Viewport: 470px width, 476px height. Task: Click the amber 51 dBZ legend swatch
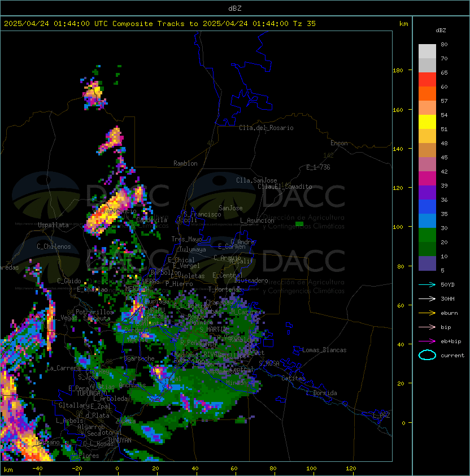[427, 136]
